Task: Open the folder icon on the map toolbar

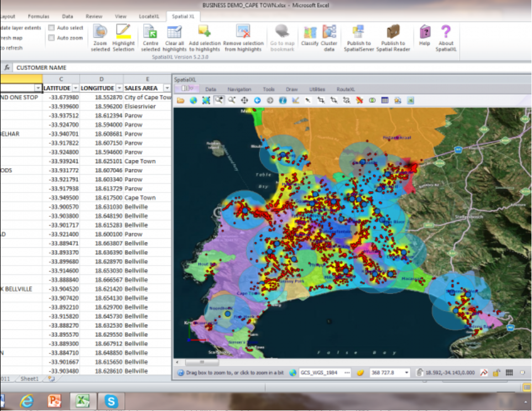Action: [180, 100]
